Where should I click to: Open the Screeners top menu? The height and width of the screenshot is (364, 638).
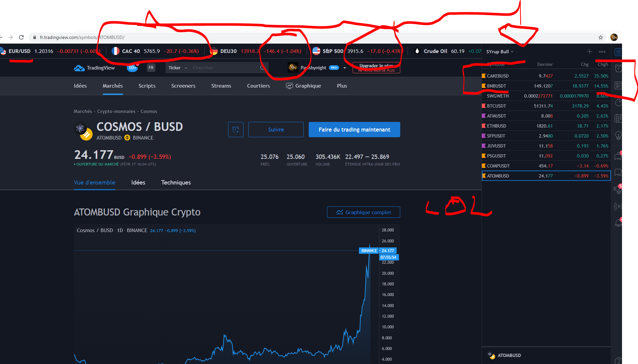(183, 86)
